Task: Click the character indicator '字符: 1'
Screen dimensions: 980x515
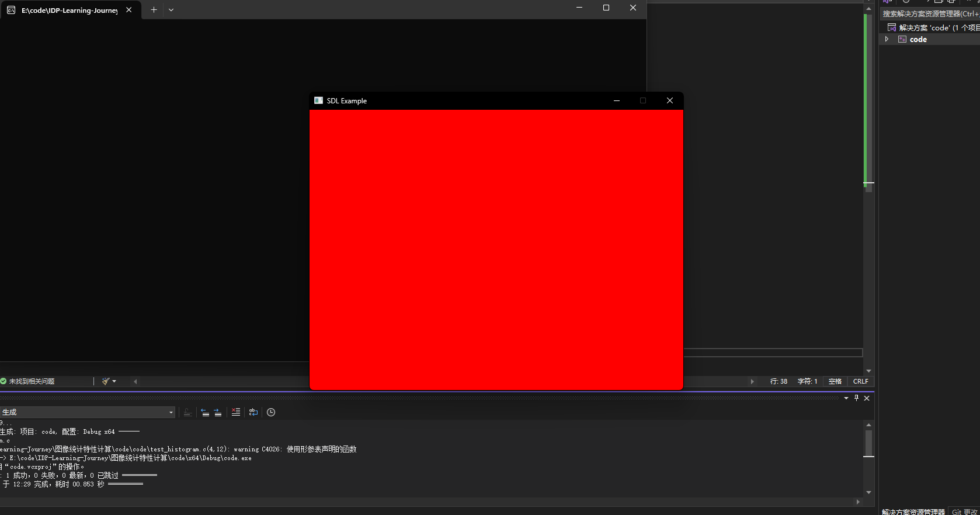Action: point(807,381)
